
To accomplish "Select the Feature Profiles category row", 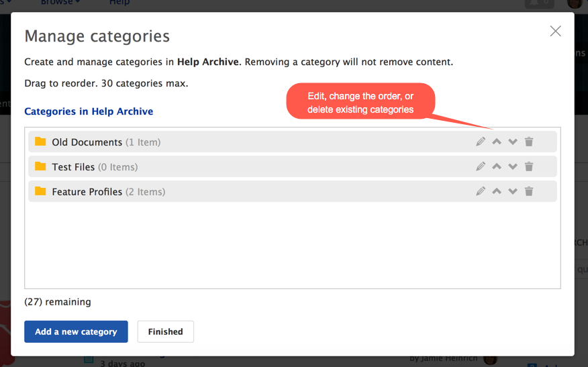I will click(268, 191).
